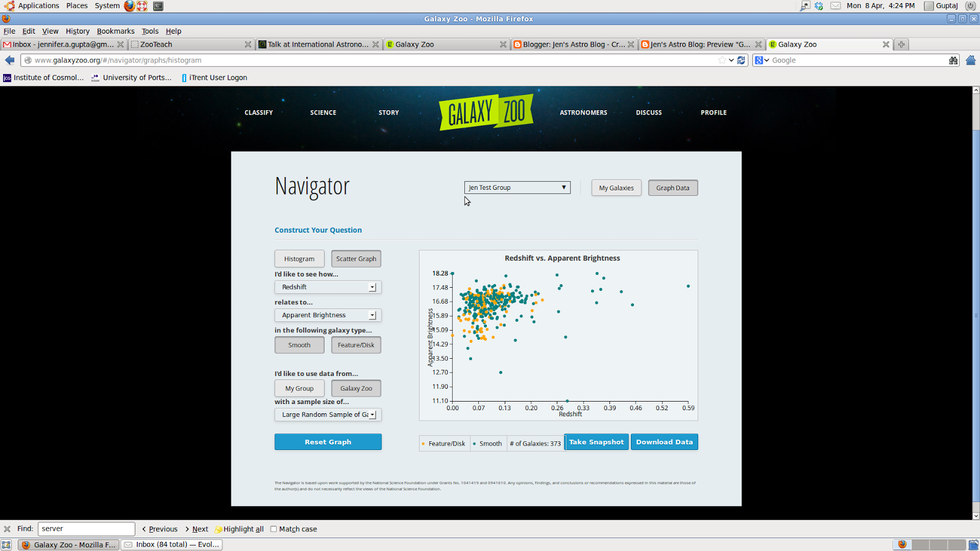
Task: Toggle the Smooth galaxy type button
Action: coord(299,345)
